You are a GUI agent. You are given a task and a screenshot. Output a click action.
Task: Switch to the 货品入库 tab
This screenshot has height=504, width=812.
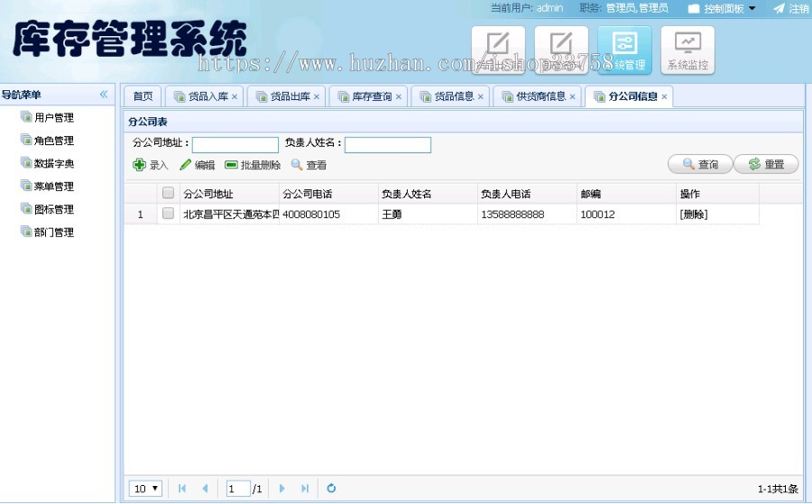click(x=202, y=96)
